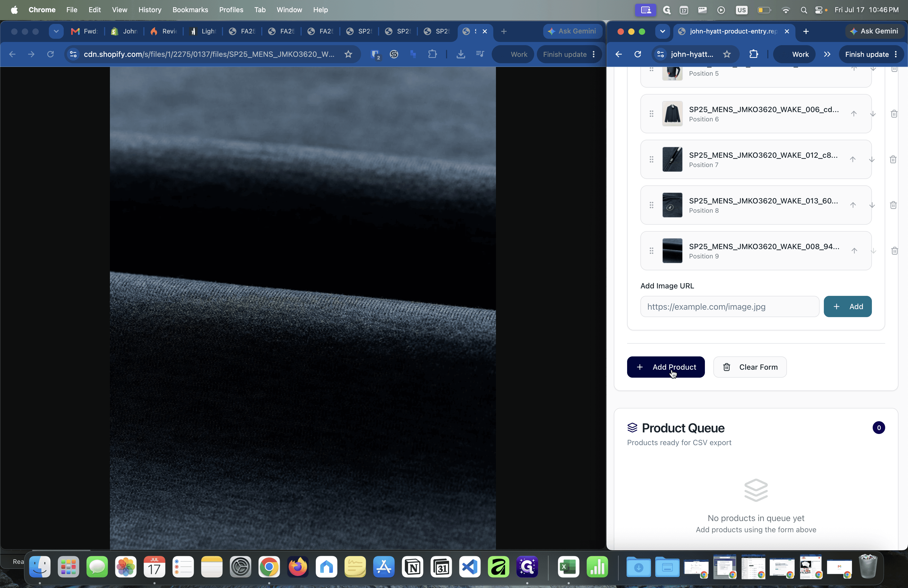Screen dimensions: 908x588
Task: Click the Add Product button
Action: pos(666,367)
